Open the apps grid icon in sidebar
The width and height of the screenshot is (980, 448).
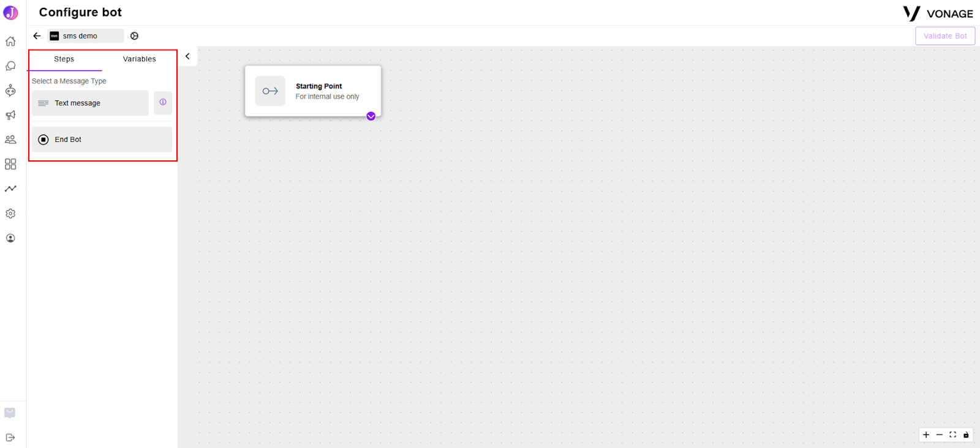[x=10, y=164]
